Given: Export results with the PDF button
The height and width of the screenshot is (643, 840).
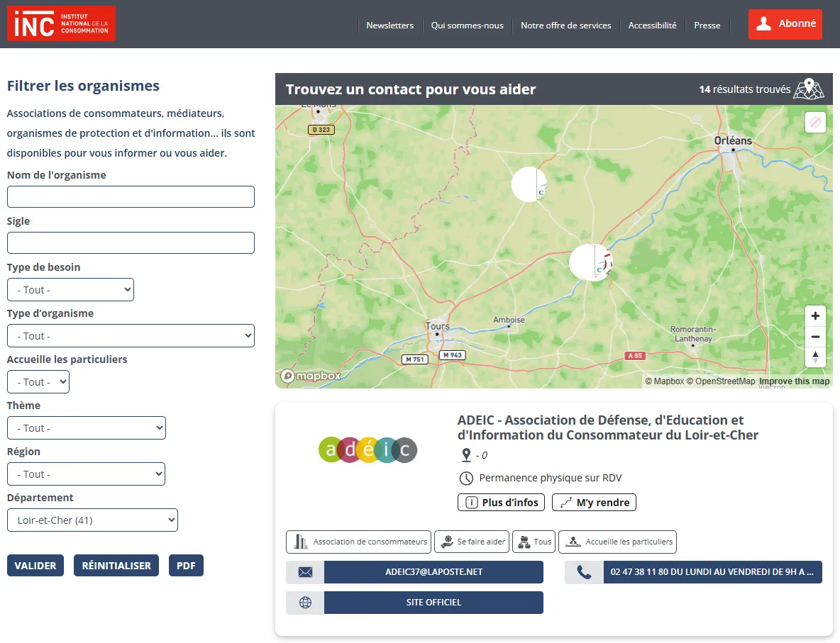Looking at the screenshot, I should pos(186,565).
